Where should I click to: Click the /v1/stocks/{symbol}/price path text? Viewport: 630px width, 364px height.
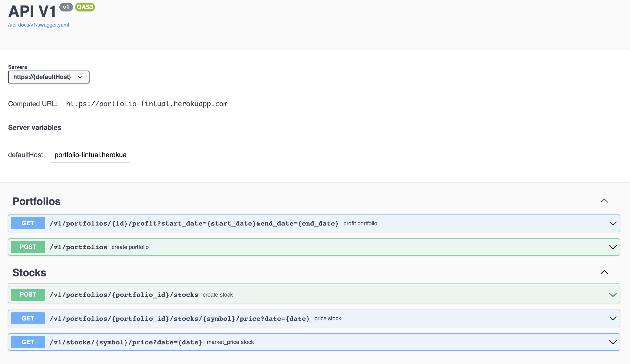tap(126, 342)
